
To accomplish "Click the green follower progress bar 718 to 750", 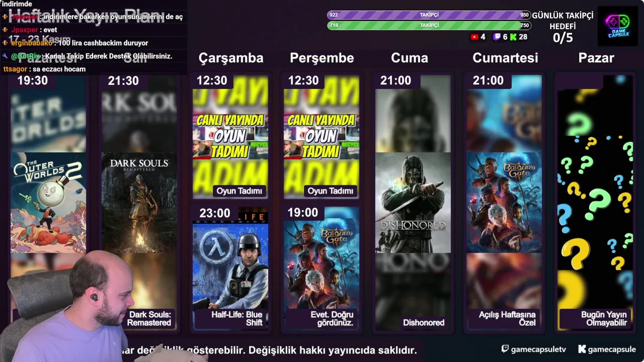I will [x=429, y=25].
